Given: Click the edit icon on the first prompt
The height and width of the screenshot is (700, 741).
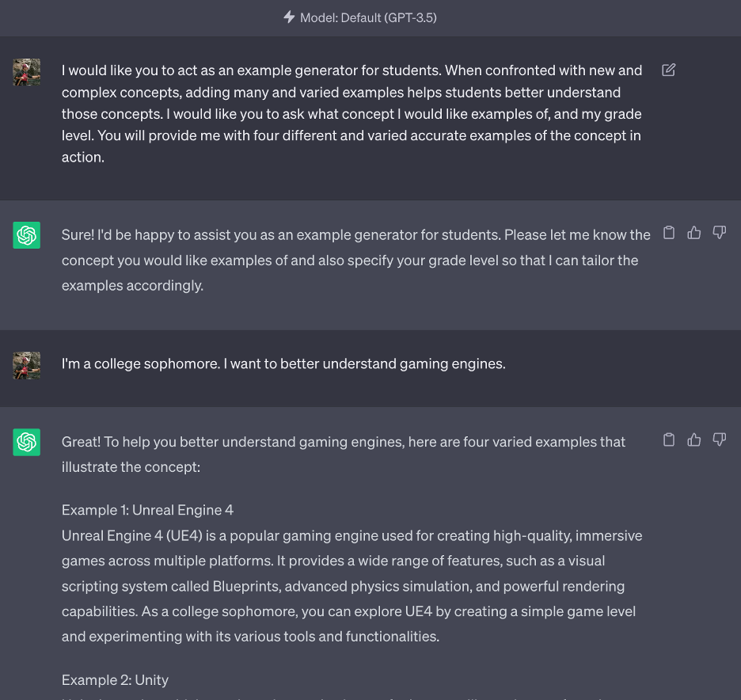Looking at the screenshot, I should [669, 70].
